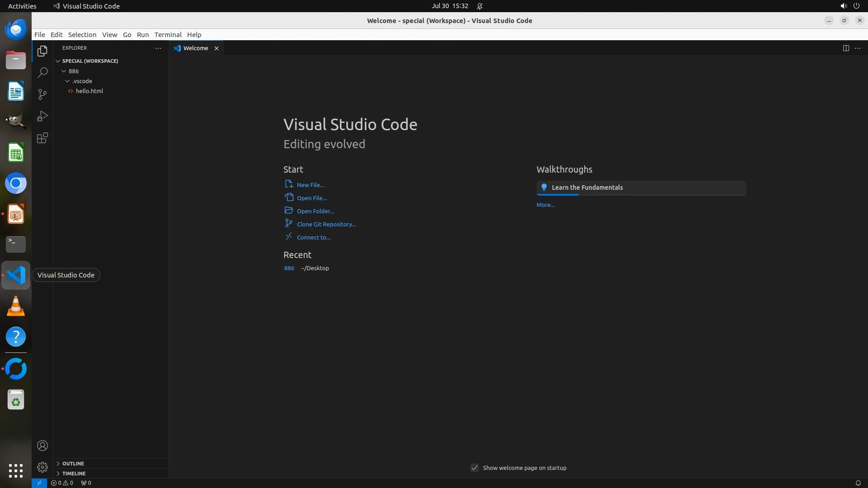Open the Manage gear menu
Viewport: 868px width, 488px height.
pos(42,467)
